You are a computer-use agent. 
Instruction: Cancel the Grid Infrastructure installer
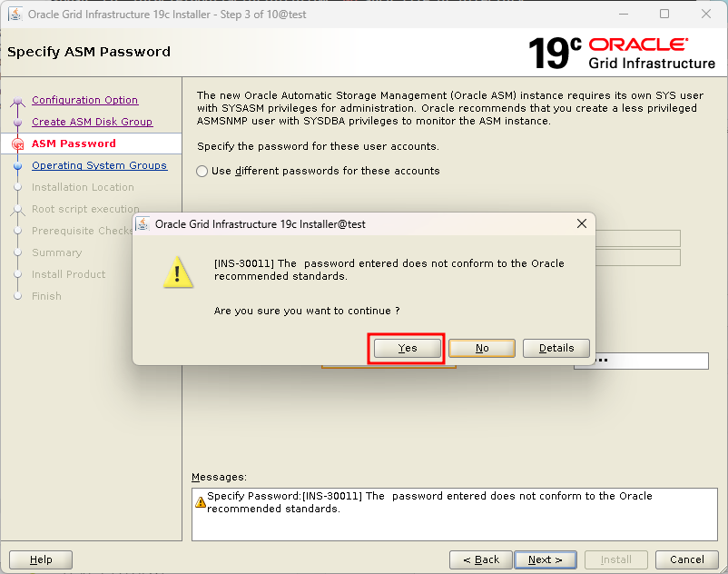(686, 559)
